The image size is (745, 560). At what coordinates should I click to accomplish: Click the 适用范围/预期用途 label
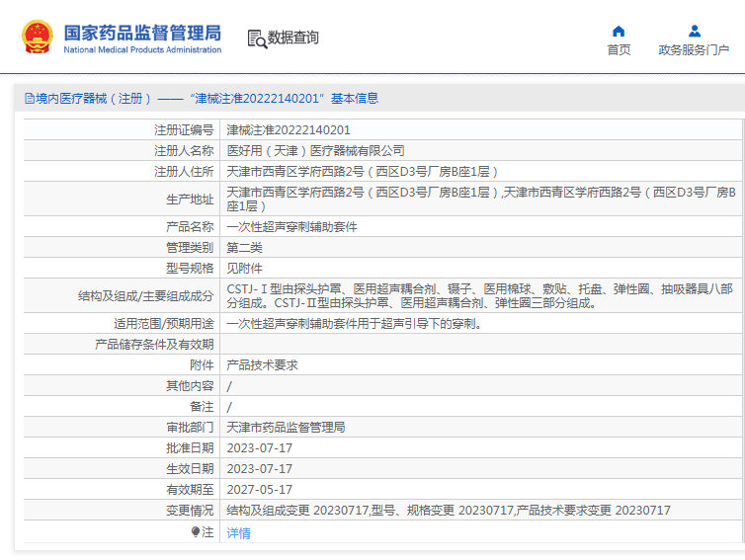click(x=163, y=324)
